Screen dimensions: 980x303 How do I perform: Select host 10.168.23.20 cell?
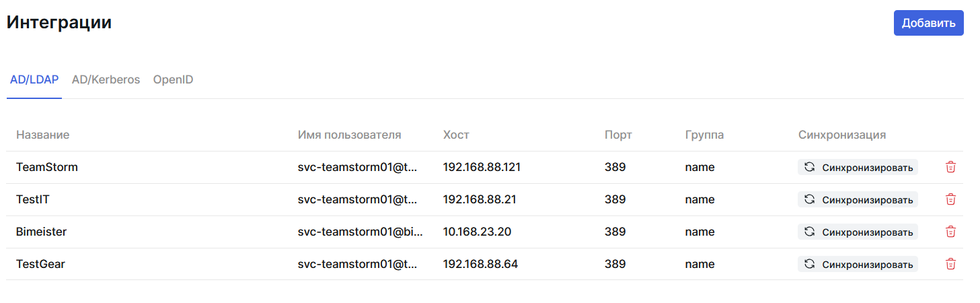pos(477,232)
